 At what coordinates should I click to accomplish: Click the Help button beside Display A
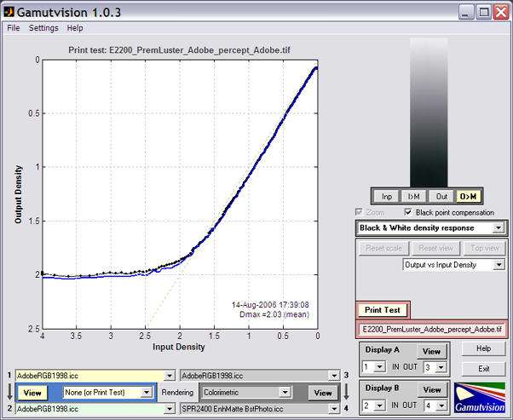(483, 348)
